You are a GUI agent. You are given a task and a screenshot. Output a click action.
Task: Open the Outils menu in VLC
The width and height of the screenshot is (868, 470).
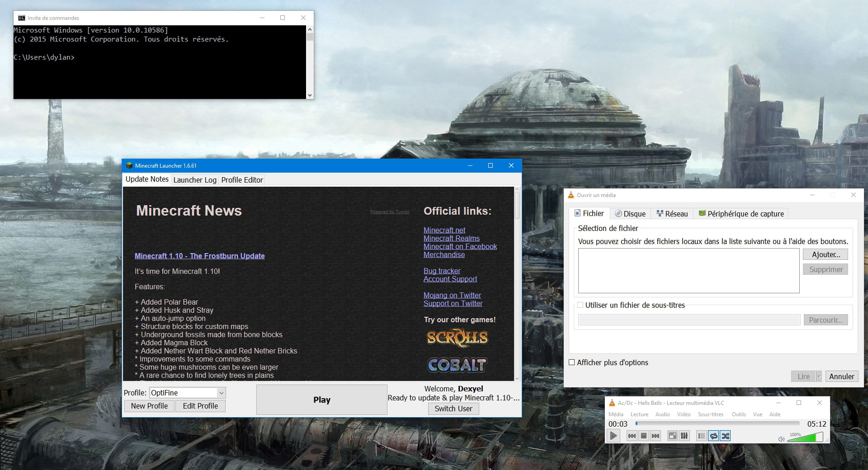[739, 414]
